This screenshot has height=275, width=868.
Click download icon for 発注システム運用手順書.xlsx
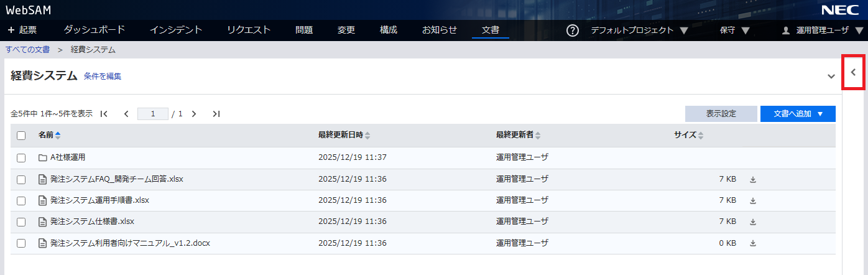coord(752,201)
